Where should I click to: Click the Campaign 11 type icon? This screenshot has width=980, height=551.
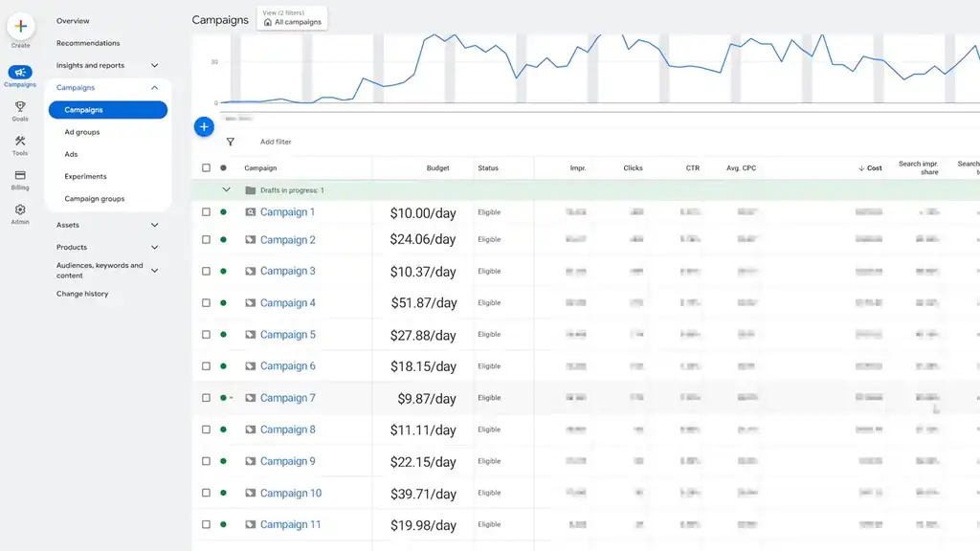(x=250, y=524)
